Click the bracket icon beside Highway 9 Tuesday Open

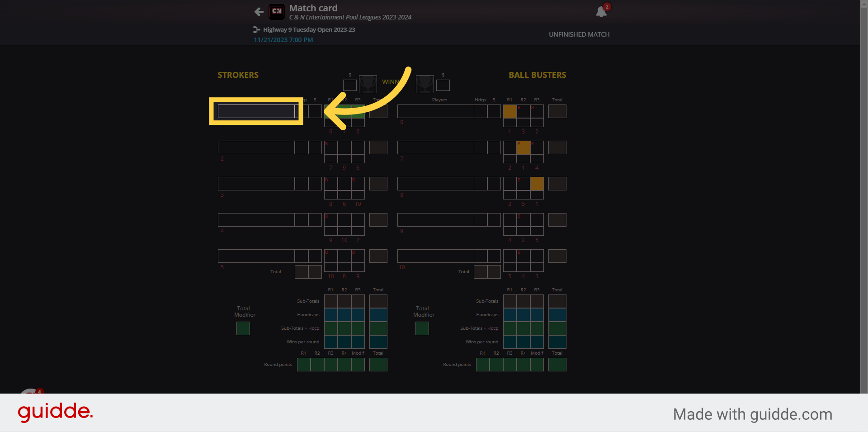point(256,29)
